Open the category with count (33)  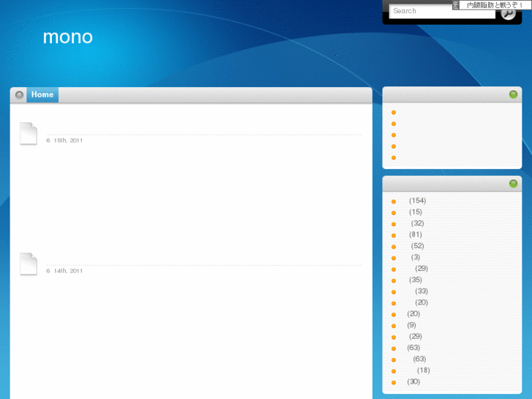tap(421, 291)
